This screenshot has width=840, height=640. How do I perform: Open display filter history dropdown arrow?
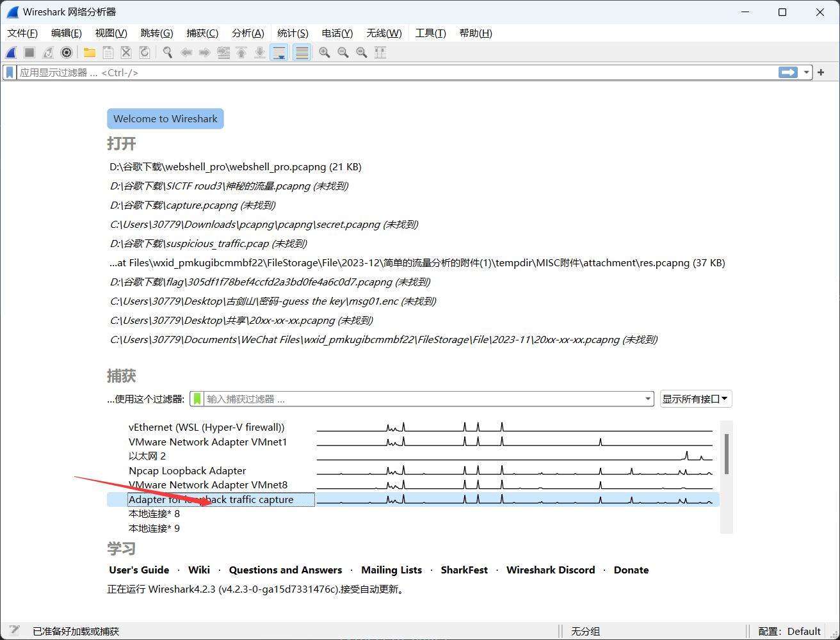(806, 72)
